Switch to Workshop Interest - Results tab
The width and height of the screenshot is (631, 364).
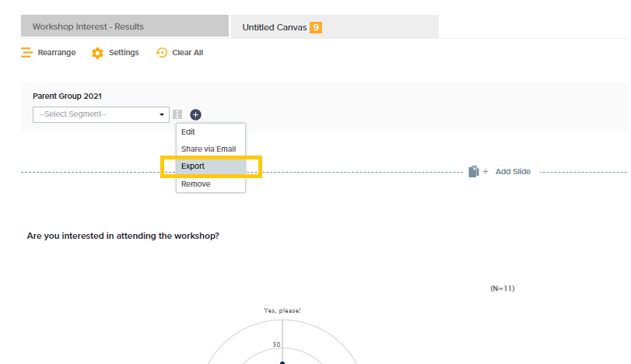tap(124, 26)
